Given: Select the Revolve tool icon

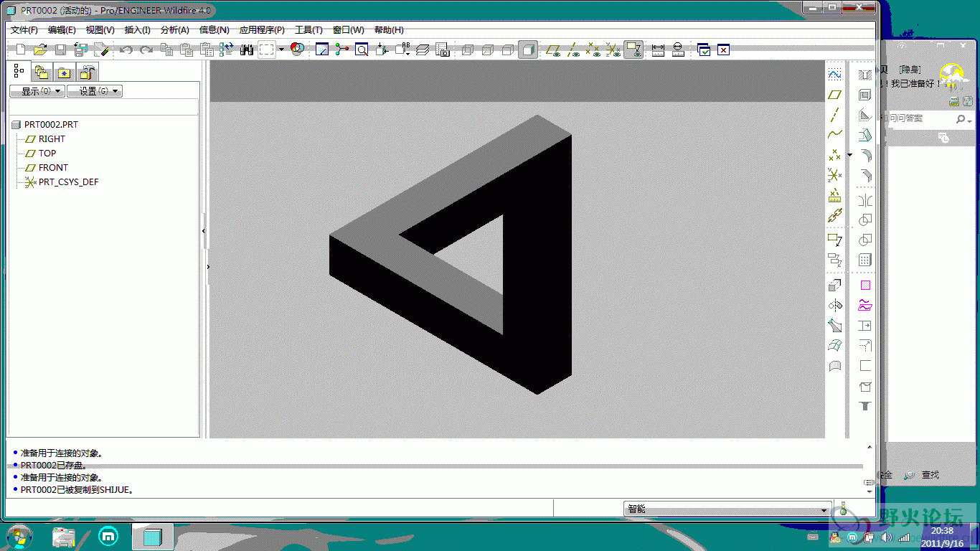Looking at the screenshot, I should 834,306.
